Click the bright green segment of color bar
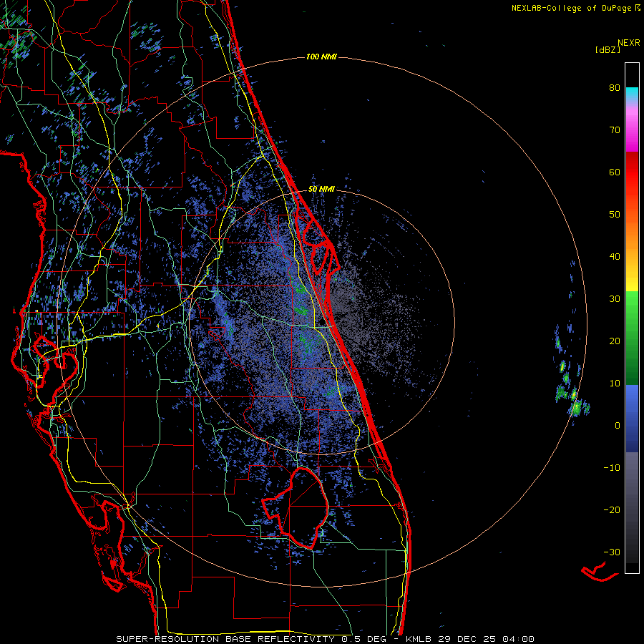Viewport: 644px width, 644px height. click(x=632, y=306)
